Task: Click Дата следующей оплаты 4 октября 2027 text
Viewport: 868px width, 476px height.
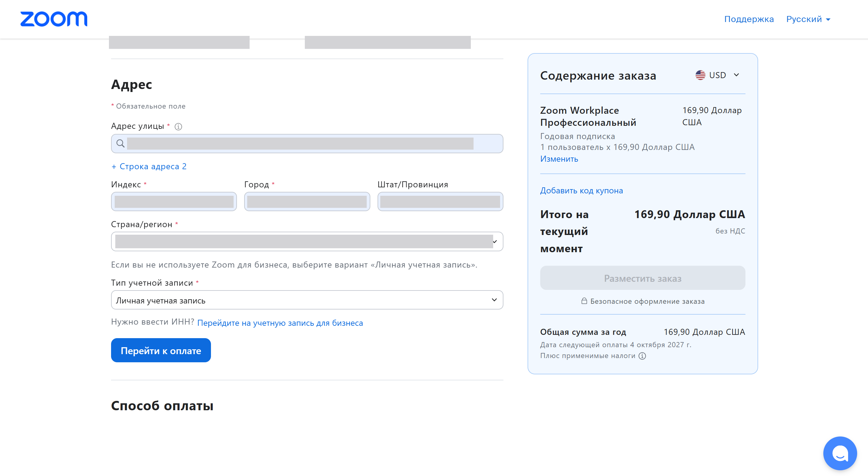Action: (x=616, y=345)
